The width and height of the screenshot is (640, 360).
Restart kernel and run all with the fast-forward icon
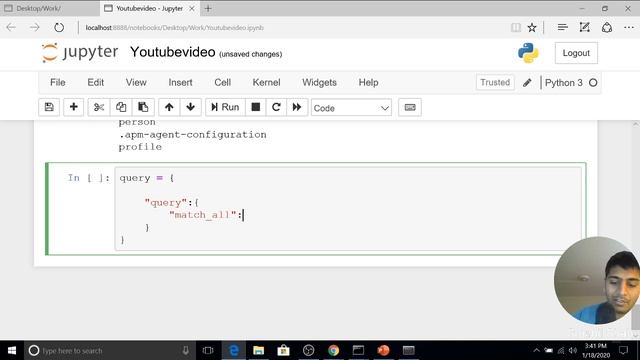coord(297,107)
